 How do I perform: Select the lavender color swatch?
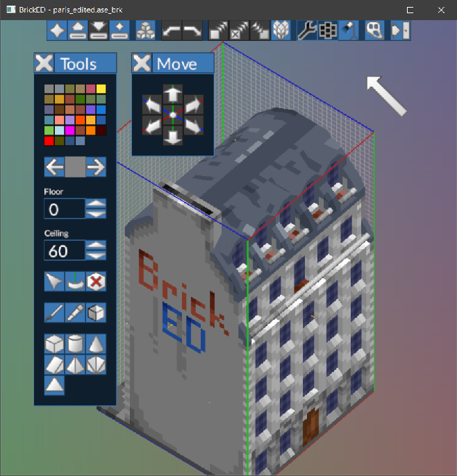click(x=70, y=120)
